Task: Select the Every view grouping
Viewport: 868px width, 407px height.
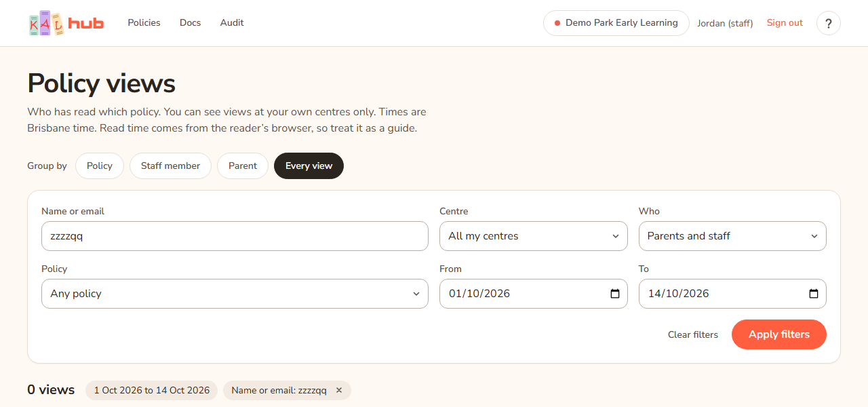Action: tap(309, 166)
